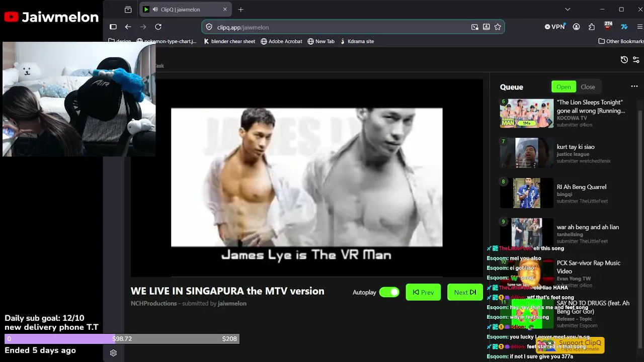Select "war ah beng and ah lian" title
This screenshot has height=362, width=644.
pos(588,227)
